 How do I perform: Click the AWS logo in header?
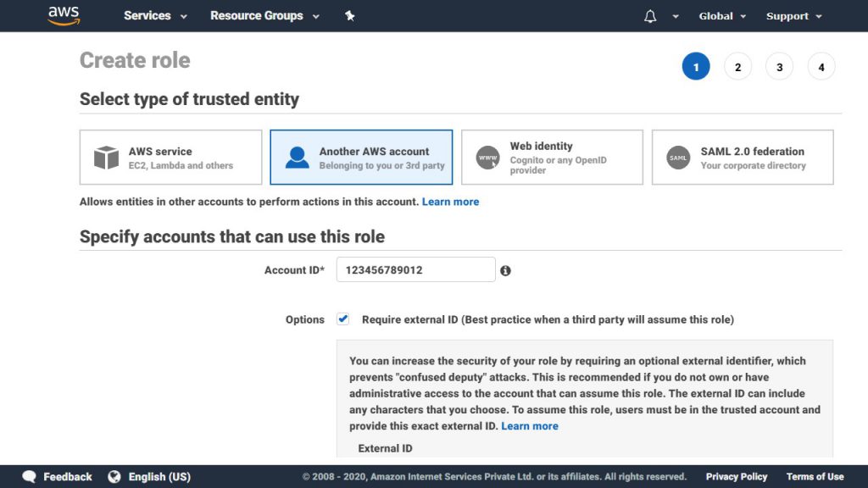click(64, 15)
